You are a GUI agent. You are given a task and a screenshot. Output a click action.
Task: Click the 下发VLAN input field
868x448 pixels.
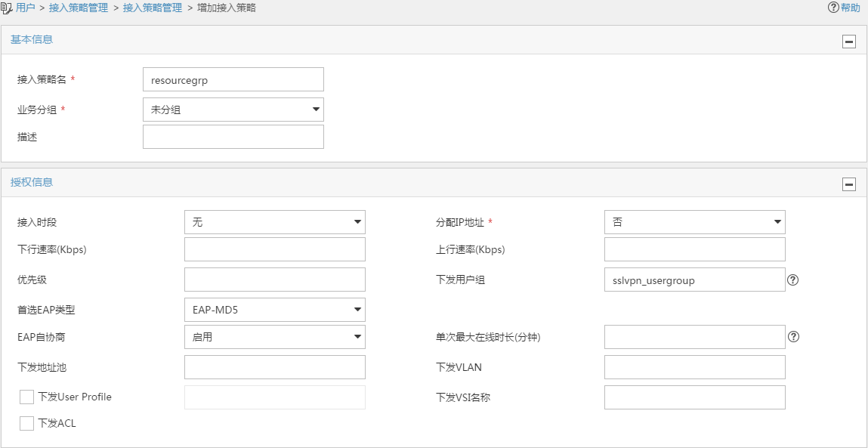pos(694,367)
